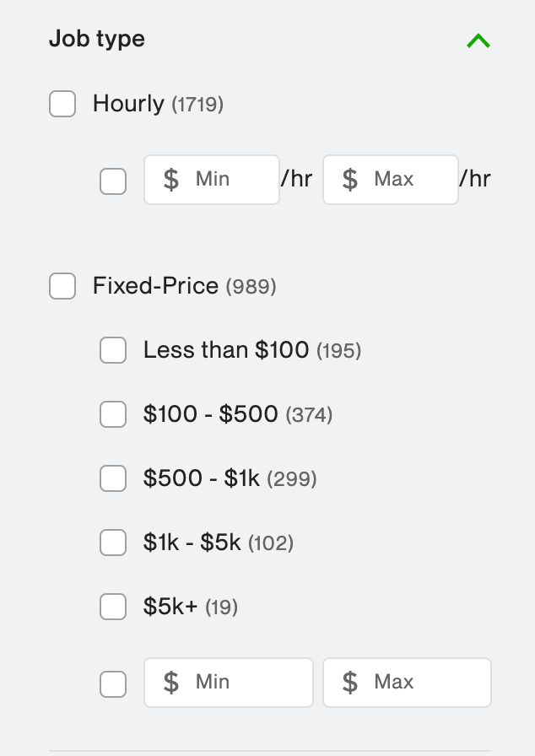Click the Fixed-Price label text
535x756 pixels.
click(x=156, y=286)
